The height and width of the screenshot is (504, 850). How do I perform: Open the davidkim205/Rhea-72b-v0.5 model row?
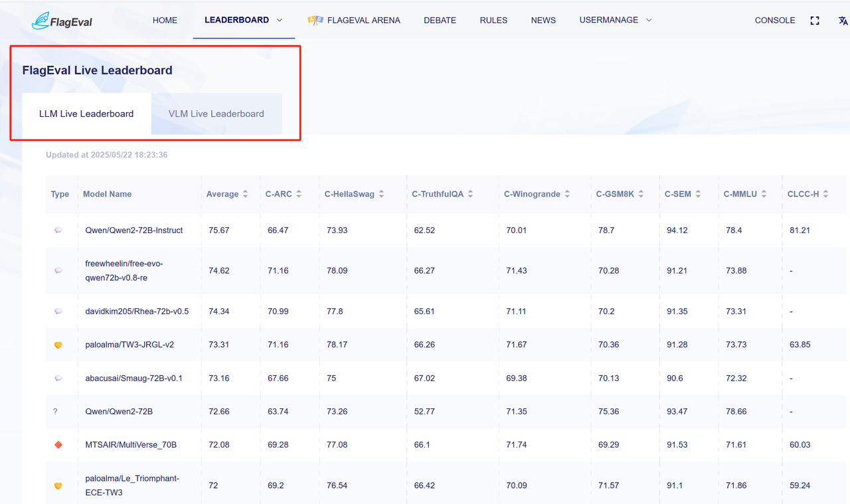click(137, 311)
